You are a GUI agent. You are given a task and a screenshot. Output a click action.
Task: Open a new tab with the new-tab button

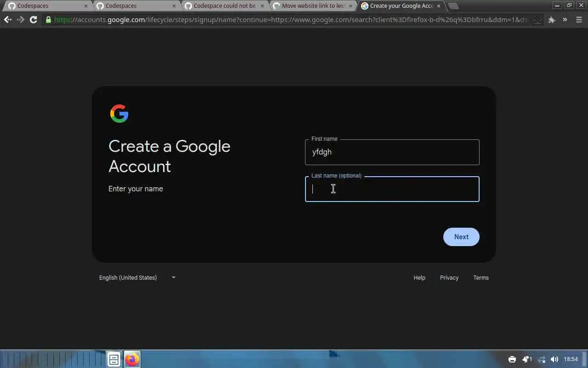click(453, 6)
